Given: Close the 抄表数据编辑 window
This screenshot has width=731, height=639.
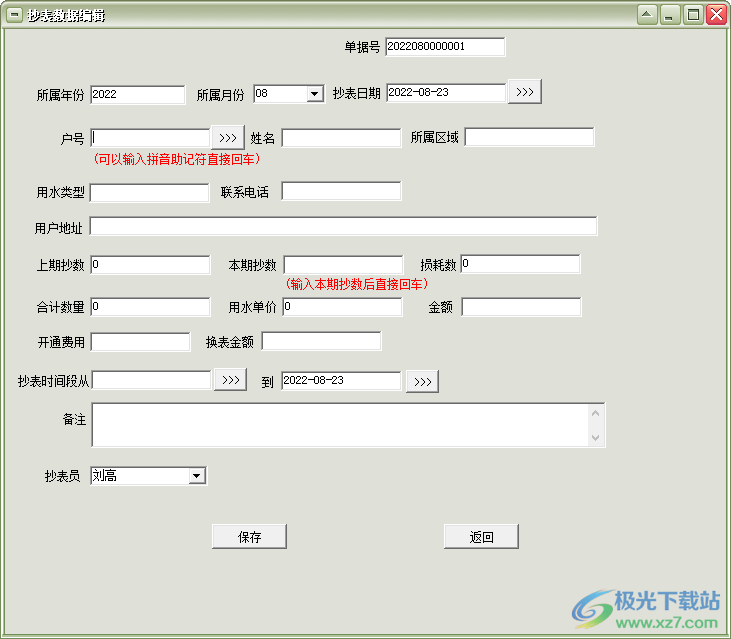Looking at the screenshot, I should [717, 15].
